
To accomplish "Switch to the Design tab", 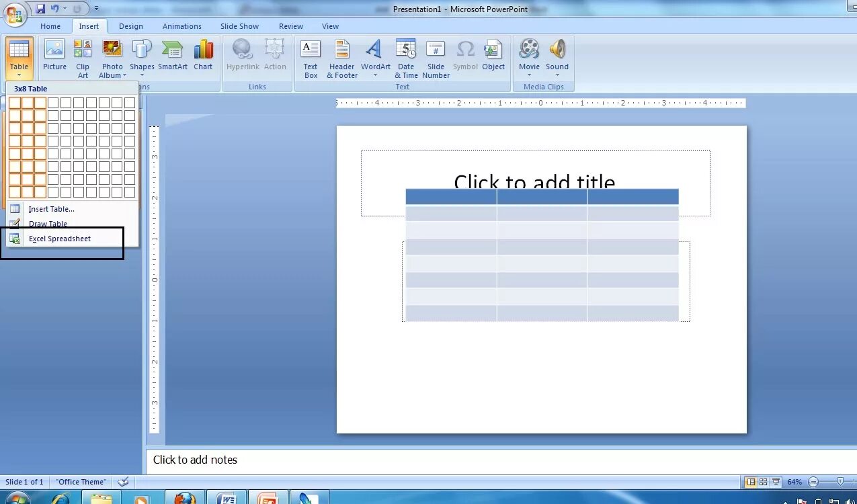I will [131, 26].
